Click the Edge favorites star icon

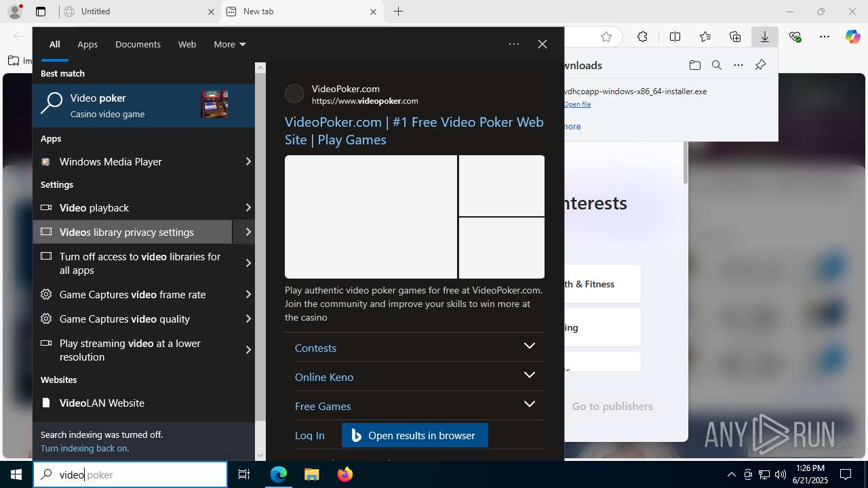(606, 37)
